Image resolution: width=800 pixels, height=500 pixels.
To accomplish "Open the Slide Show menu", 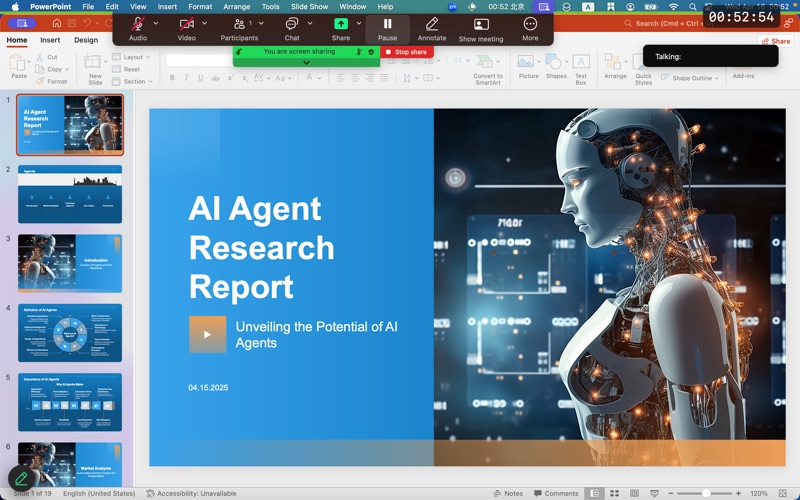I will click(x=310, y=6).
